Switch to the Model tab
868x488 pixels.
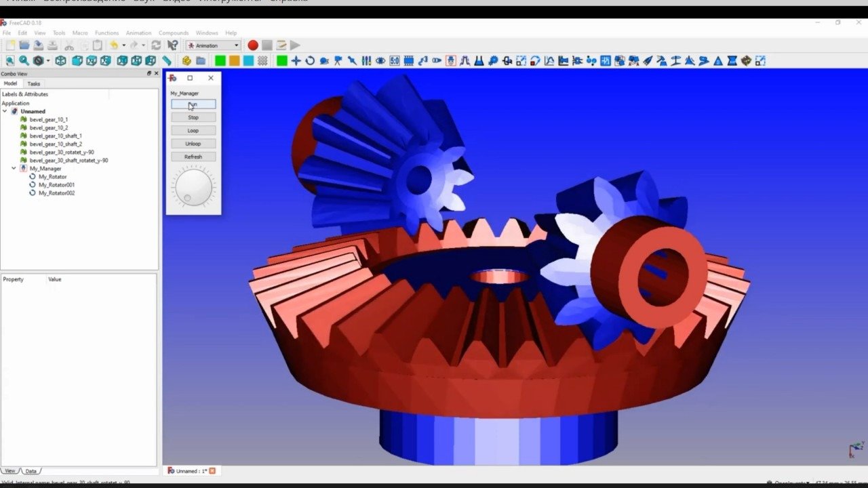click(x=11, y=83)
